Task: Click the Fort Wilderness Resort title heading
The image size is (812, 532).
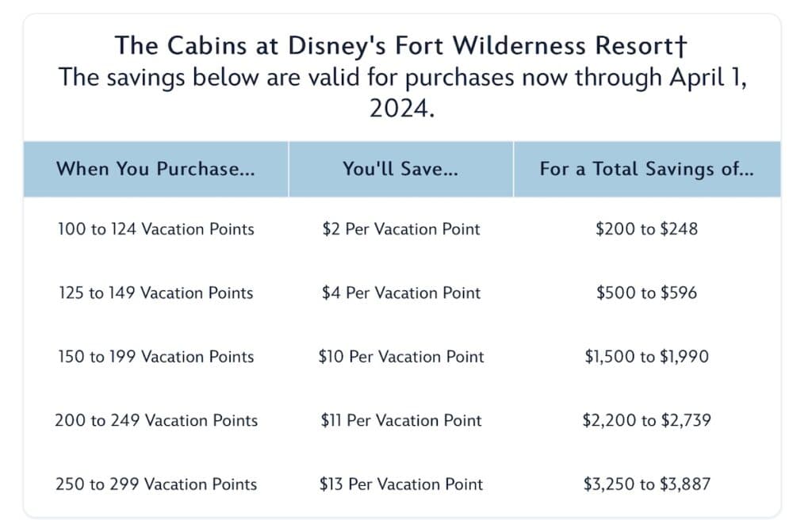Action: click(400, 45)
